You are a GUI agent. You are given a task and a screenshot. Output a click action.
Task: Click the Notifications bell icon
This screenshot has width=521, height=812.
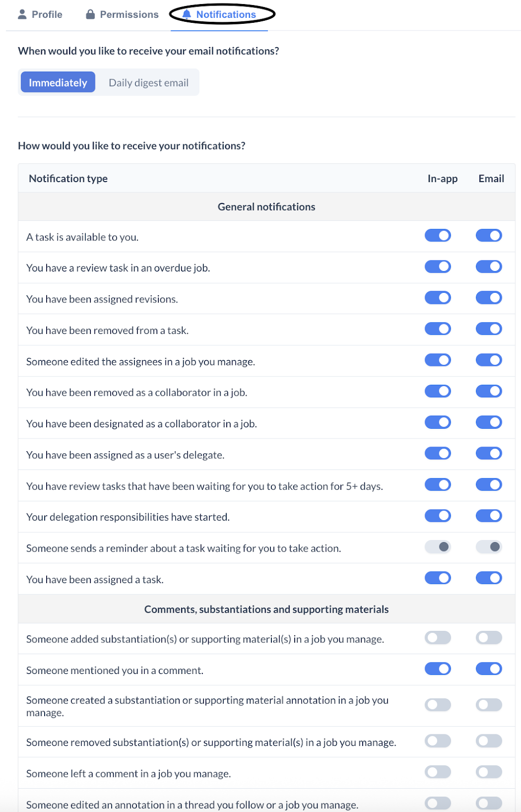(187, 14)
